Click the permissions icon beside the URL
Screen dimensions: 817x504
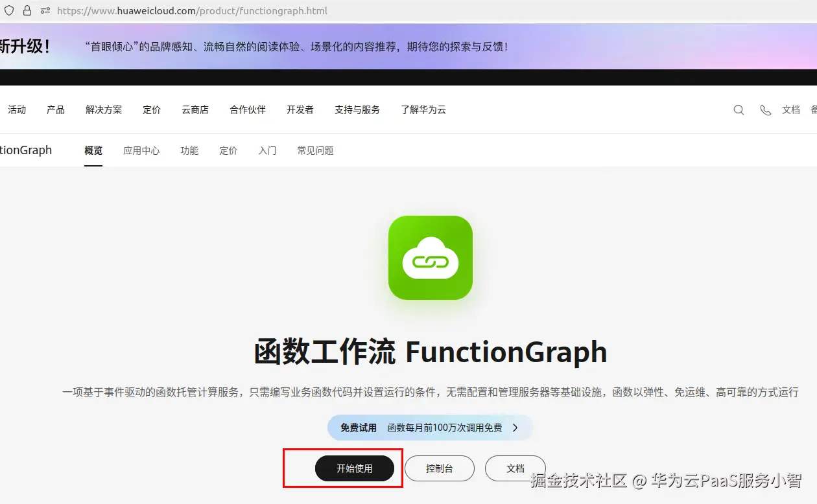[45, 11]
